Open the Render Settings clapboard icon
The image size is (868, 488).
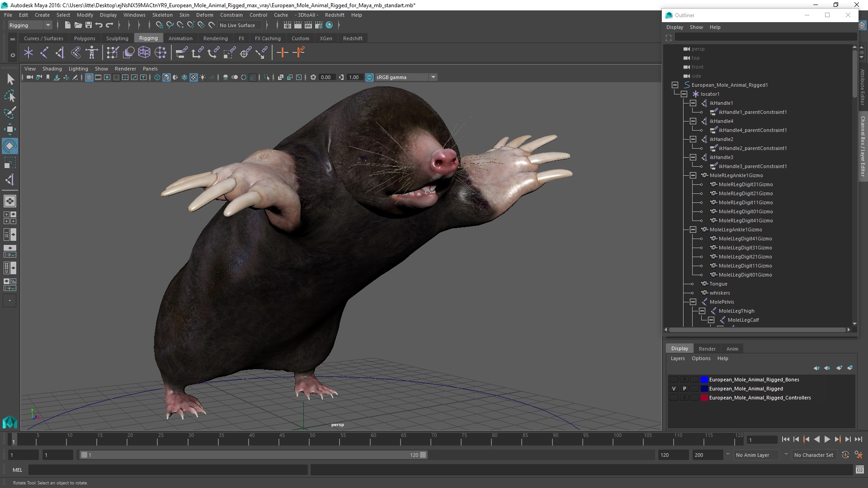(319, 25)
